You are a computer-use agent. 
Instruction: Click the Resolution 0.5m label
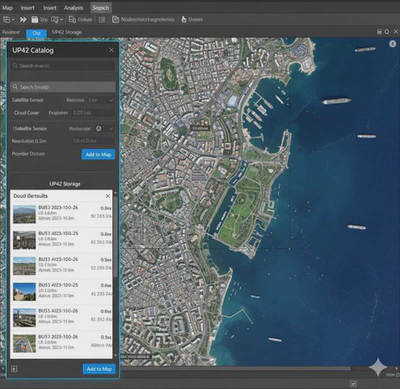29,141
